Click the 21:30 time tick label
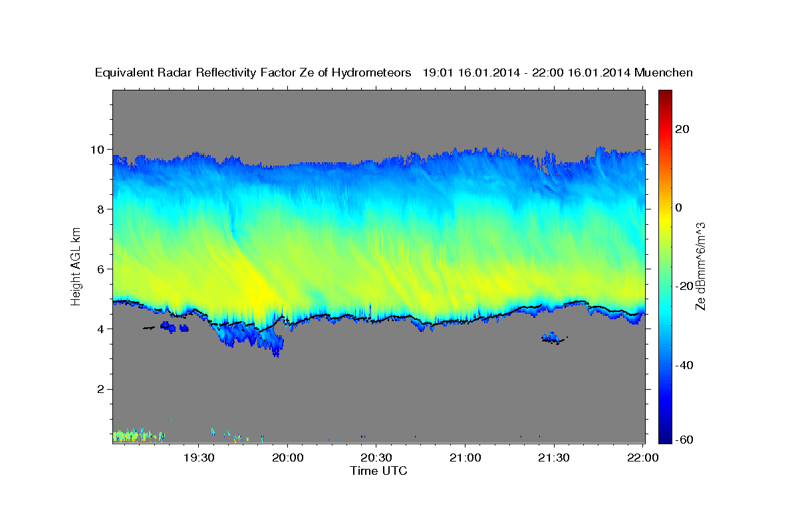 (x=553, y=458)
